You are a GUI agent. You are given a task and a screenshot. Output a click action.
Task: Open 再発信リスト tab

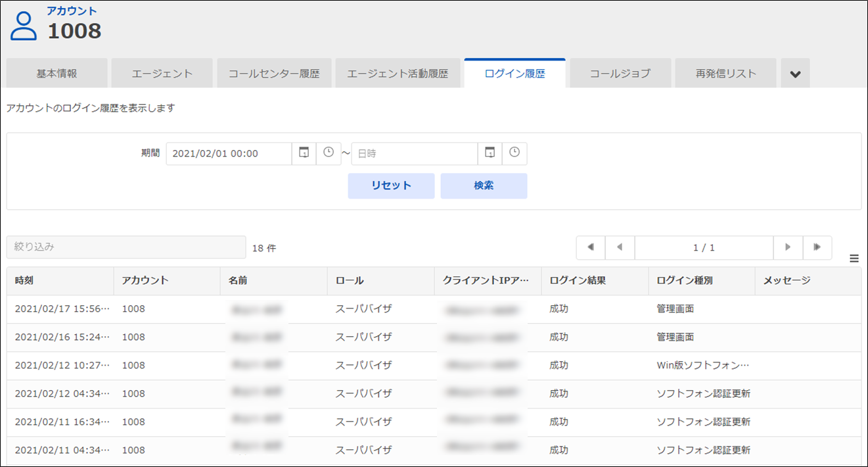click(725, 74)
